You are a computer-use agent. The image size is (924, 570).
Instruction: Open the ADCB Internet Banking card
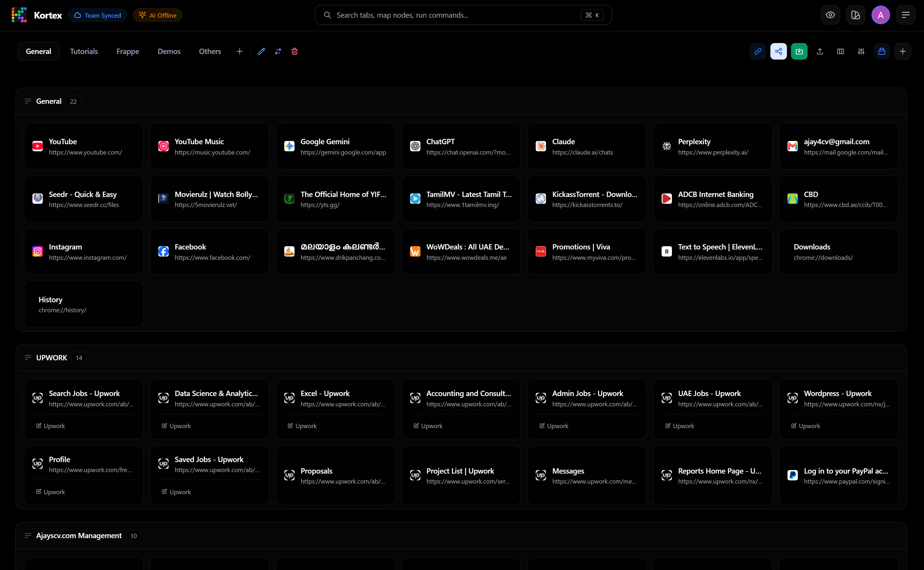point(713,199)
